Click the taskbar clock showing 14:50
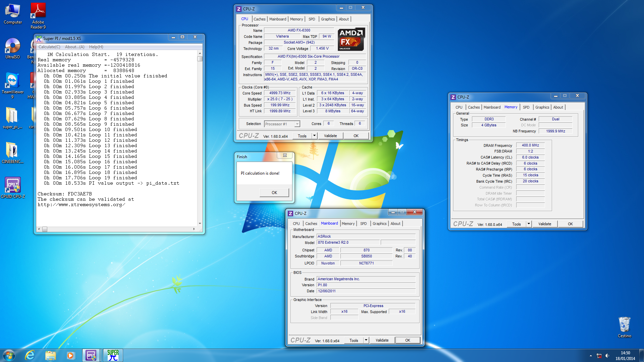Screen dimensions: 644x362 click(x=625, y=356)
